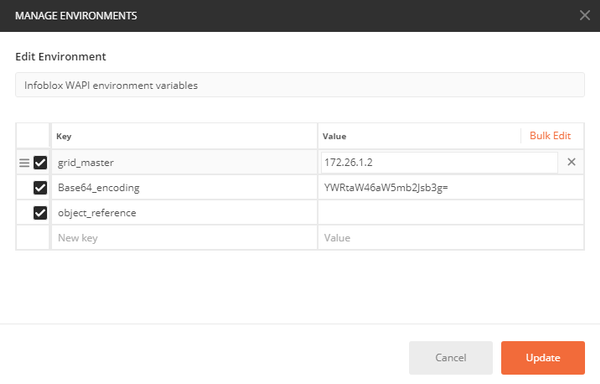Click the Key column header
The height and width of the screenshot is (384, 600).
(64, 137)
